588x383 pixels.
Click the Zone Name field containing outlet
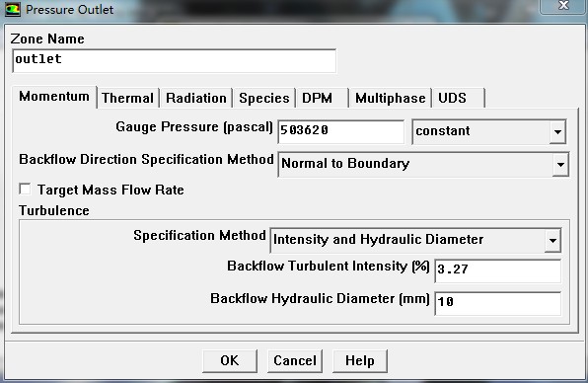coord(174,60)
